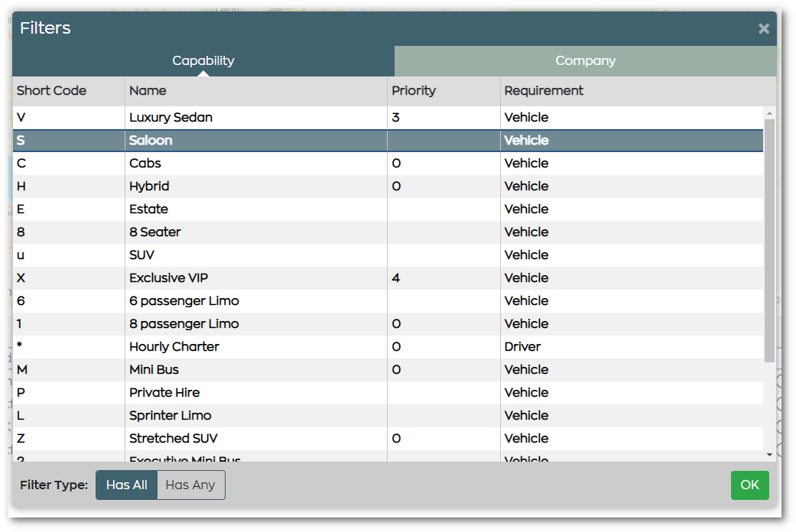Confirm filters with OK button

749,485
